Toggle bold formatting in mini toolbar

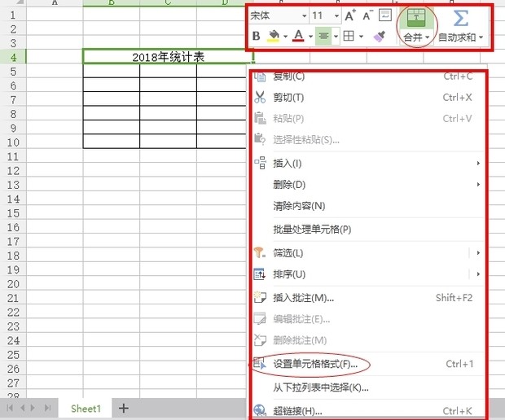257,36
